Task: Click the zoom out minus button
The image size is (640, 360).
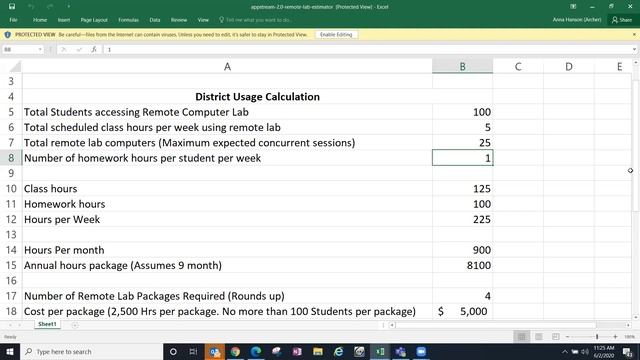Action: tap(567, 337)
